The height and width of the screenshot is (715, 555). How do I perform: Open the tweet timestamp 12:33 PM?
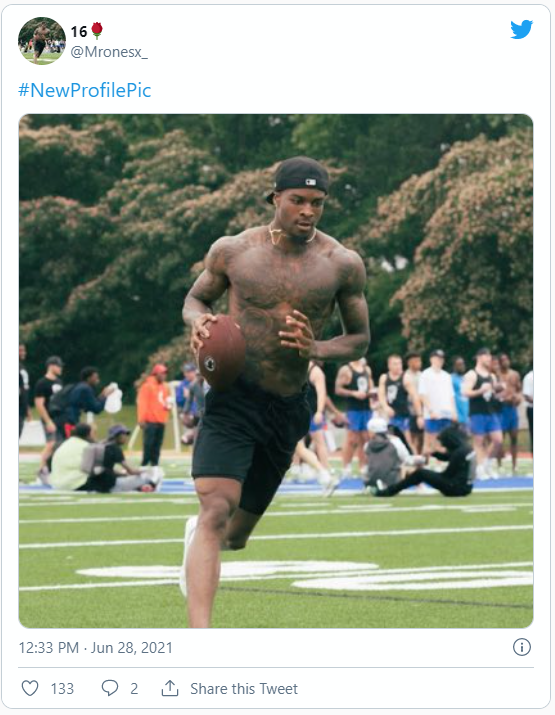click(48, 648)
